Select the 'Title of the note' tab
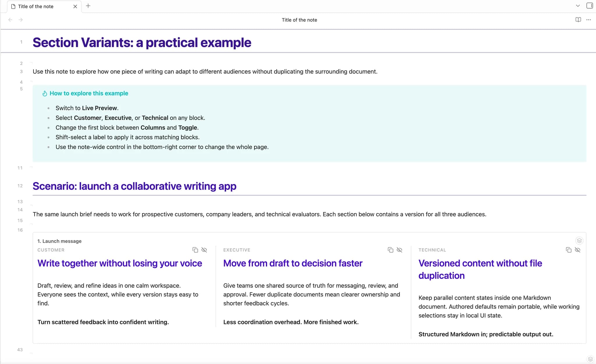This screenshot has height=364, width=596. pos(41,6)
